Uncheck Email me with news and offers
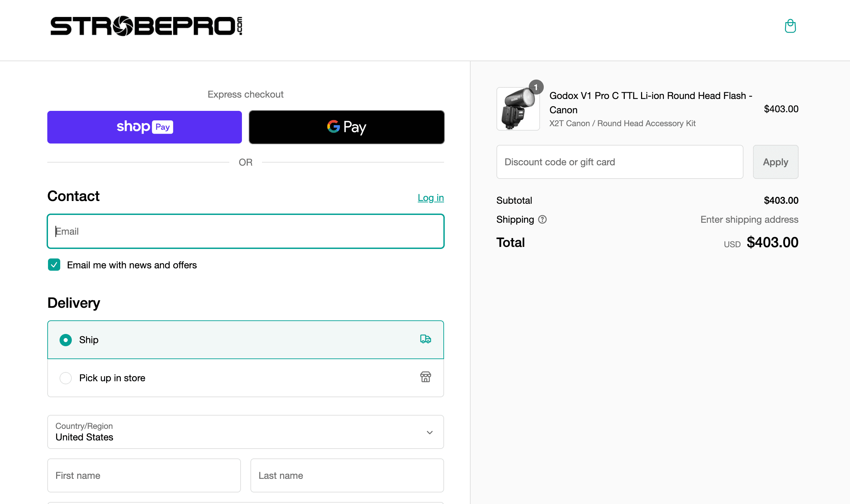Screen dimensions: 850x504 coord(54,265)
